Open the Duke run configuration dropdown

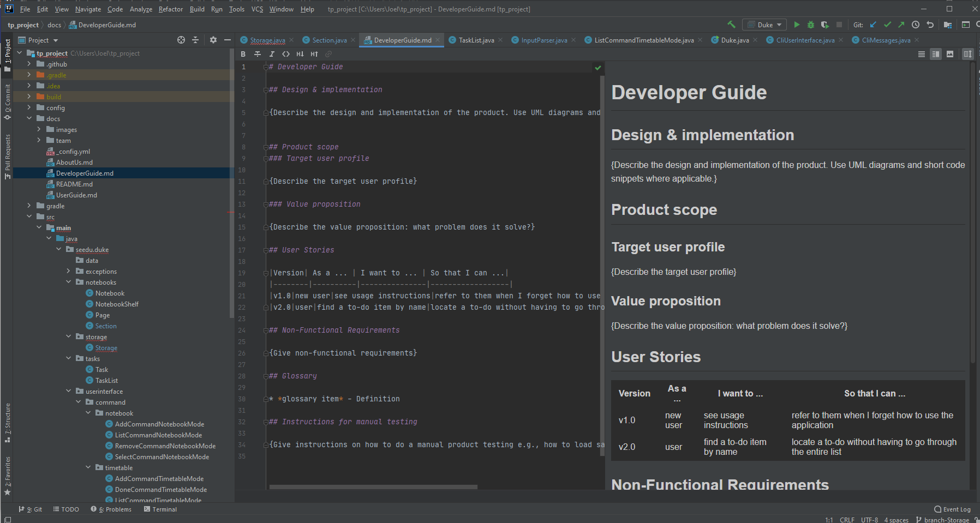765,25
